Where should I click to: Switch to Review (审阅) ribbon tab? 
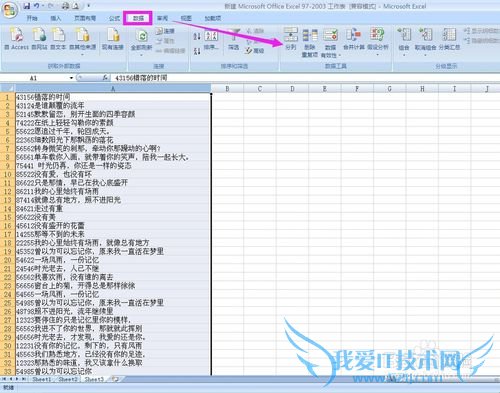(x=162, y=18)
